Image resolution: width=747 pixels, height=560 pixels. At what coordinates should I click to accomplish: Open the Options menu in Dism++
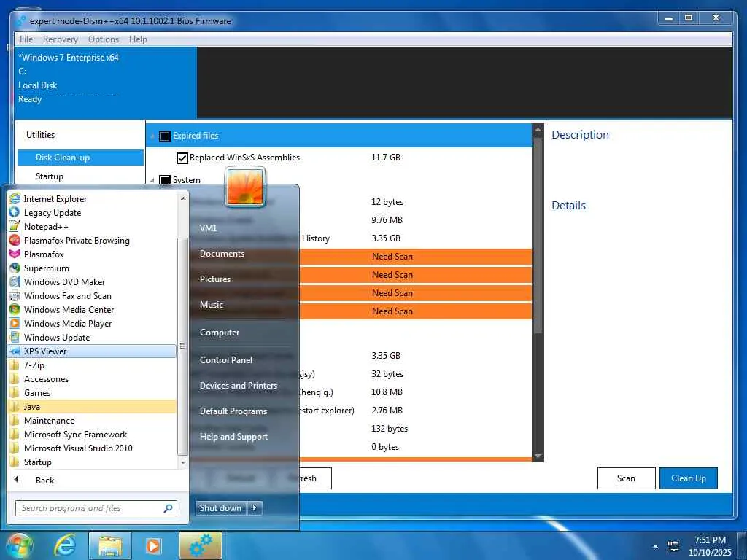tap(104, 39)
